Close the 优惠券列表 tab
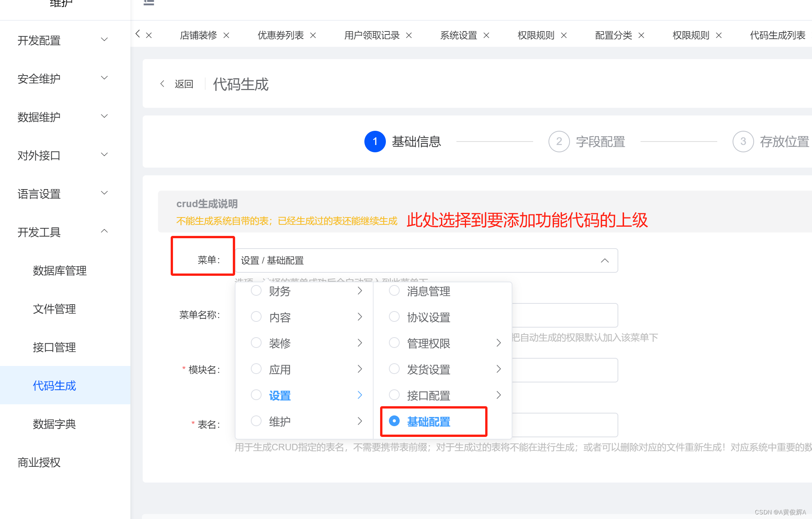The image size is (812, 519). coord(313,35)
